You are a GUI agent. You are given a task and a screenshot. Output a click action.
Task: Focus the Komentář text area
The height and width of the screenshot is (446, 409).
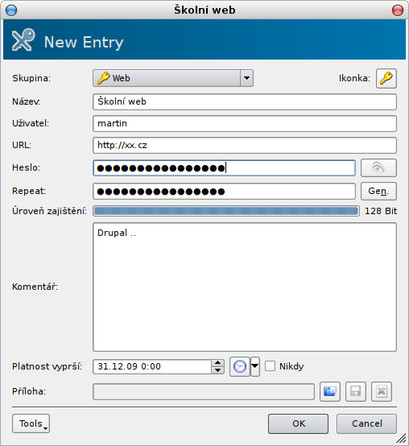[x=245, y=287]
